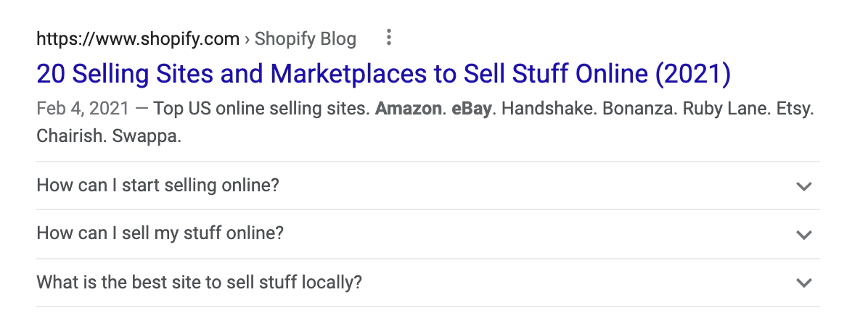The width and height of the screenshot is (868, 329).
Task: Expand the "How can I sell my stuff online?" chevron
Action: pos(803,235)
